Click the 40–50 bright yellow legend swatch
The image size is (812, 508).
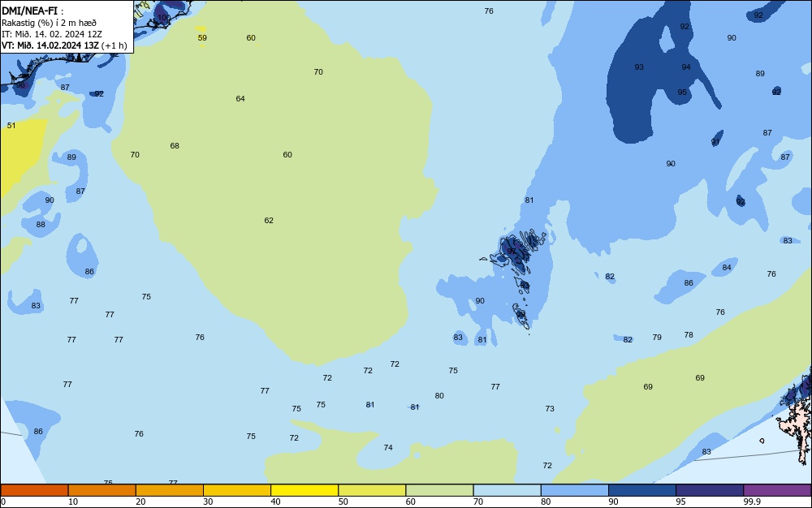pos(304,490)
